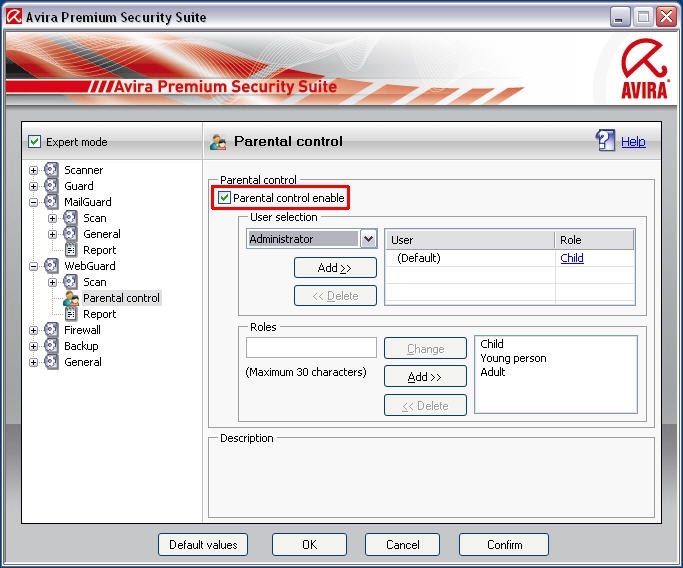Click the Parental control header icon
The height and width of the screenshot is (568, 683).
click(x=218, y=142)
